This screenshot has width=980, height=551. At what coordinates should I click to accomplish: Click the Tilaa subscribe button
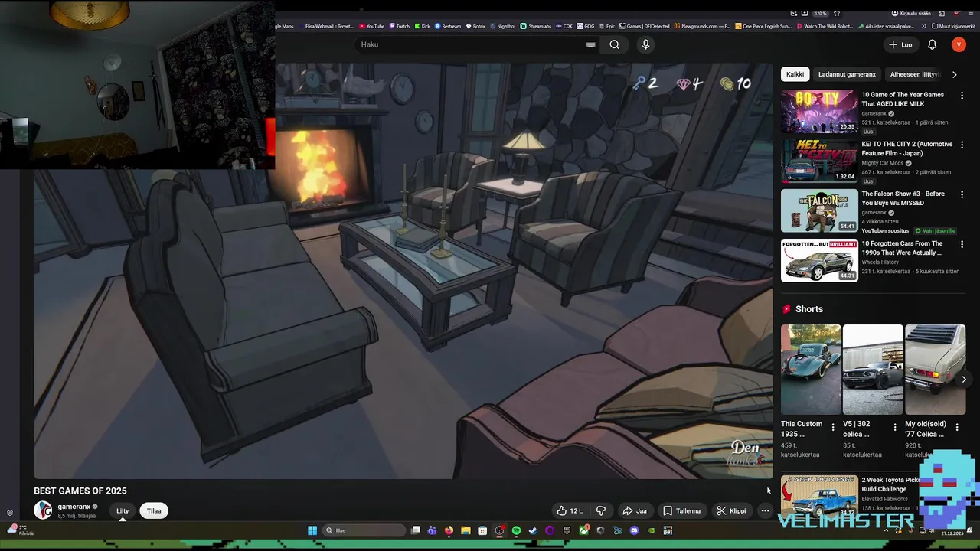click(154, 510)
